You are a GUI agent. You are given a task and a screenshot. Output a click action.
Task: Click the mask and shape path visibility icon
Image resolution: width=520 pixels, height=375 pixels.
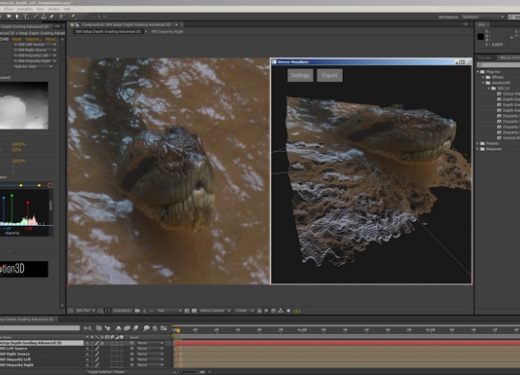108,311
